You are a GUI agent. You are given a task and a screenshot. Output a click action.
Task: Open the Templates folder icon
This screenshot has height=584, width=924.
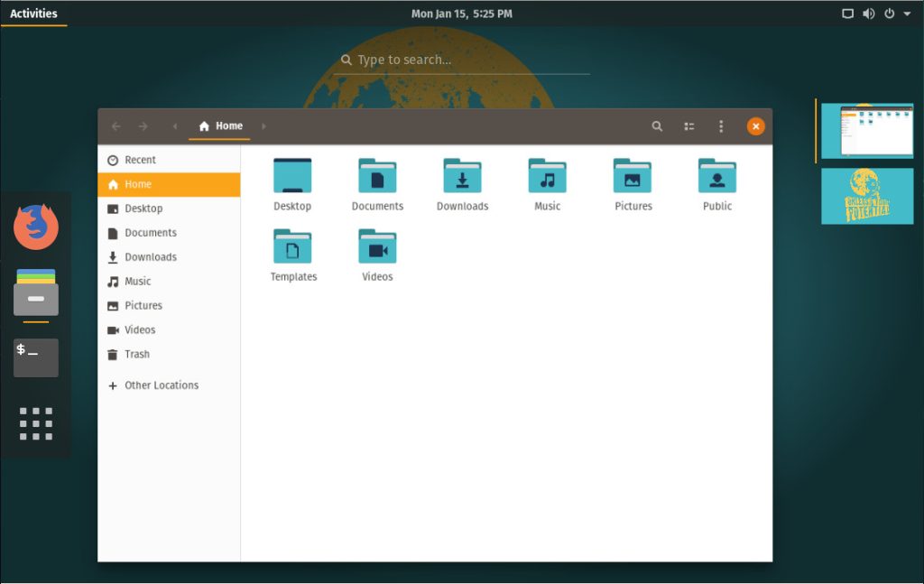(x=292, y=246)
